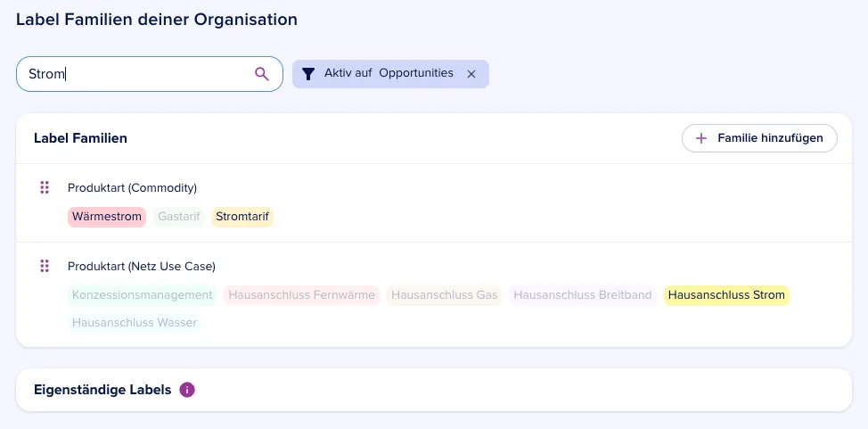Click Familie hinzufügen button
Image resolution: width=868 pixels, height=429 pixels.
pos(759,138)
